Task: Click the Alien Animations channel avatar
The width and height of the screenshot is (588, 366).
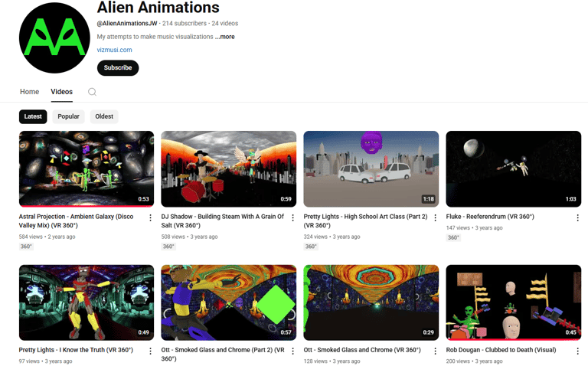Action: pyautogui.click(x=54, y=38)
